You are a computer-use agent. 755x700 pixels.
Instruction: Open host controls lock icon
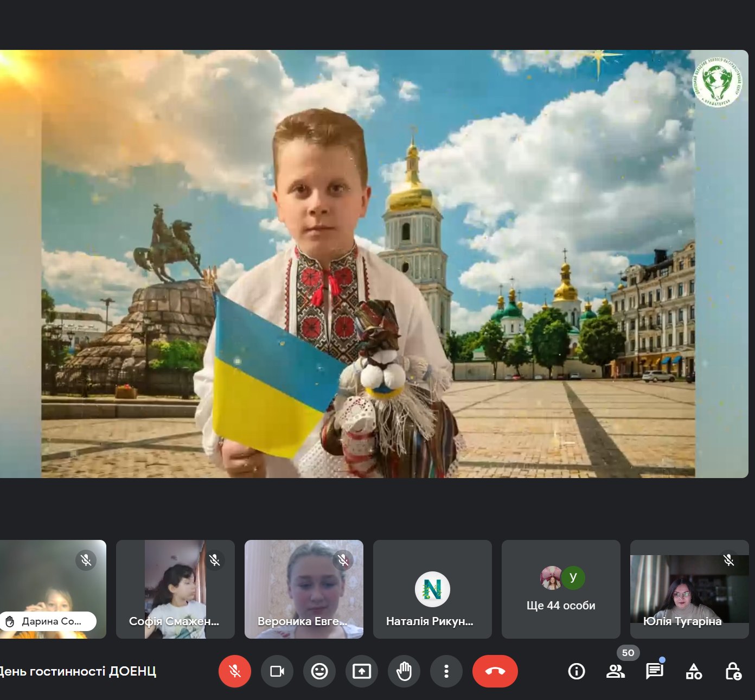click(733, 671)
